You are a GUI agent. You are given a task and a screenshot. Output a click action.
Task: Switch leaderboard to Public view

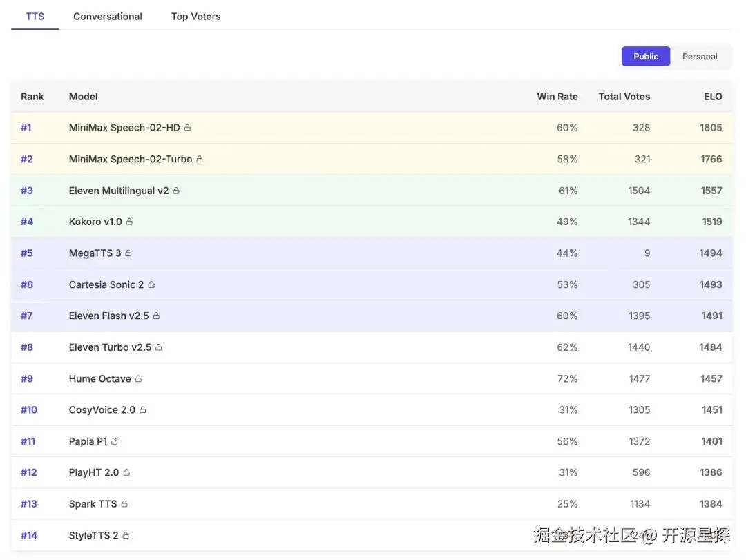(x=646, y=57)
